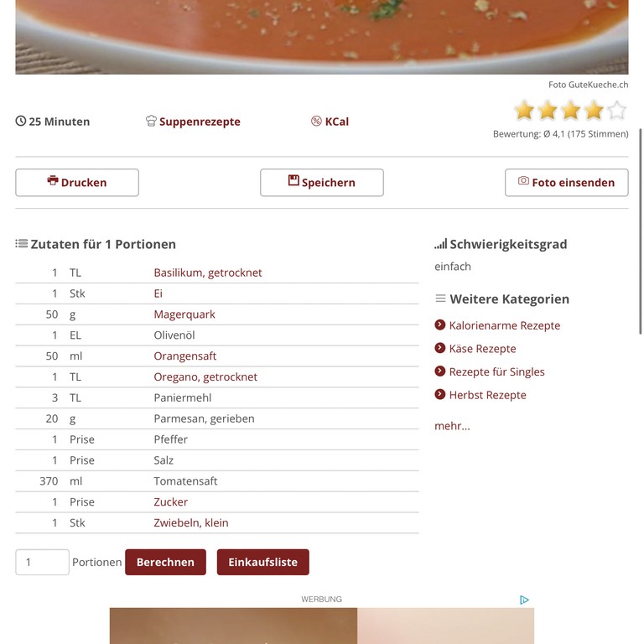
Task: Click the page scrollbar on right edge
Action: [x=640, y=231]
